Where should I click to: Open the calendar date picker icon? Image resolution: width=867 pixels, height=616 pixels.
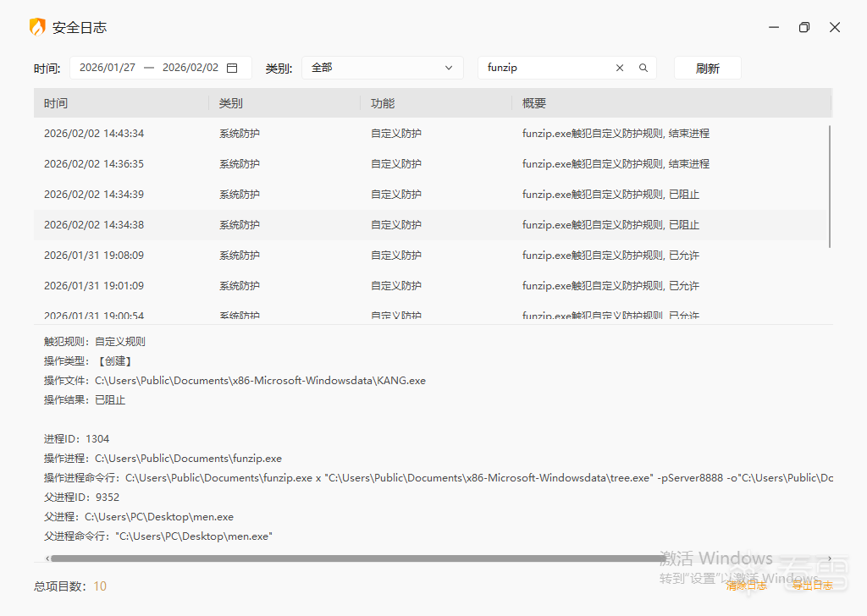coord(232,68)
